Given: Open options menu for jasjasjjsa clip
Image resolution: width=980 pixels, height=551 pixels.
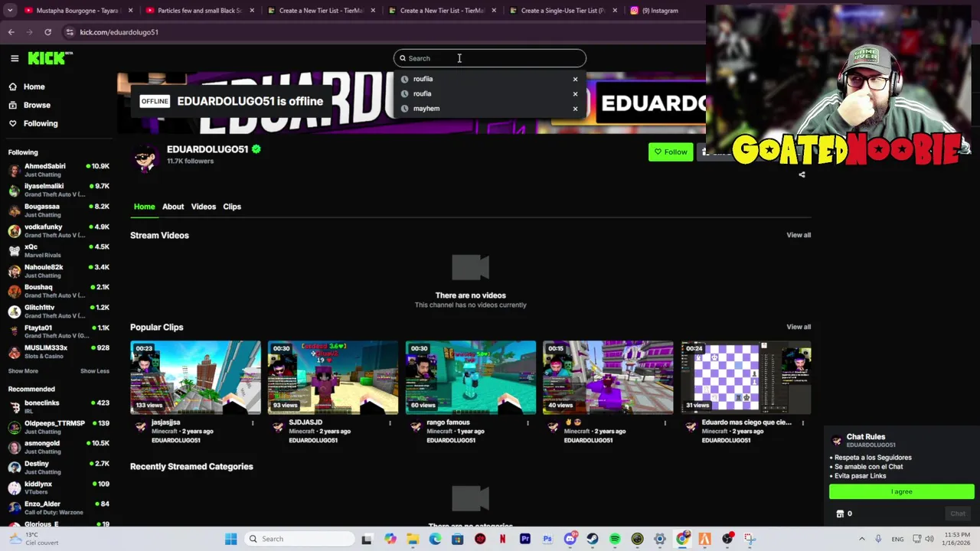Looking at the screenshot, I should pos(253,422).
